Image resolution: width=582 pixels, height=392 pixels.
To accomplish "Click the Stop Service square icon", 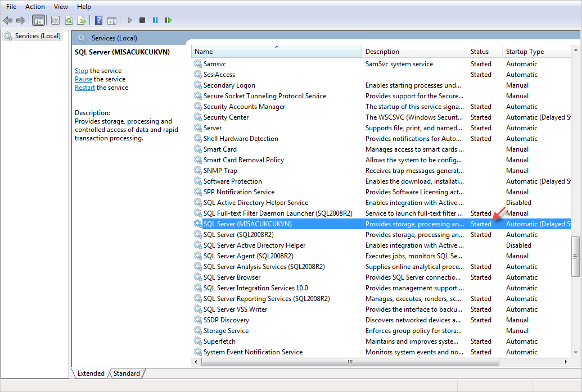I will (142, 20).
